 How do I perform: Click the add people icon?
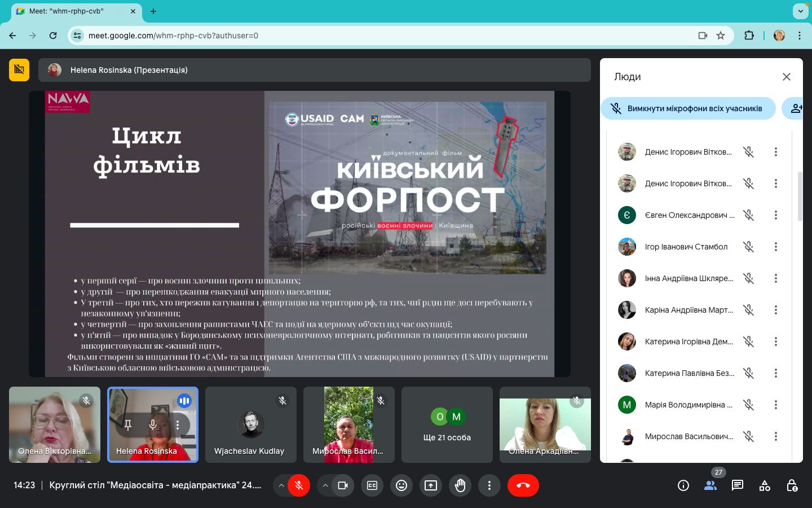click(x=796, y=108)
